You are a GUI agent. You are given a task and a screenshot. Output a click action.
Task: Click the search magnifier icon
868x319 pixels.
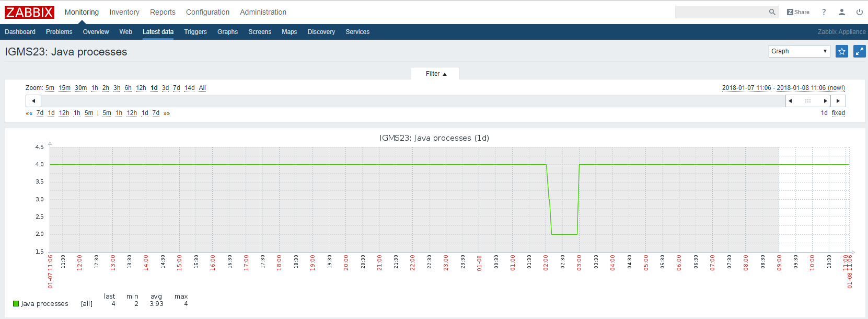click(772, 12)
